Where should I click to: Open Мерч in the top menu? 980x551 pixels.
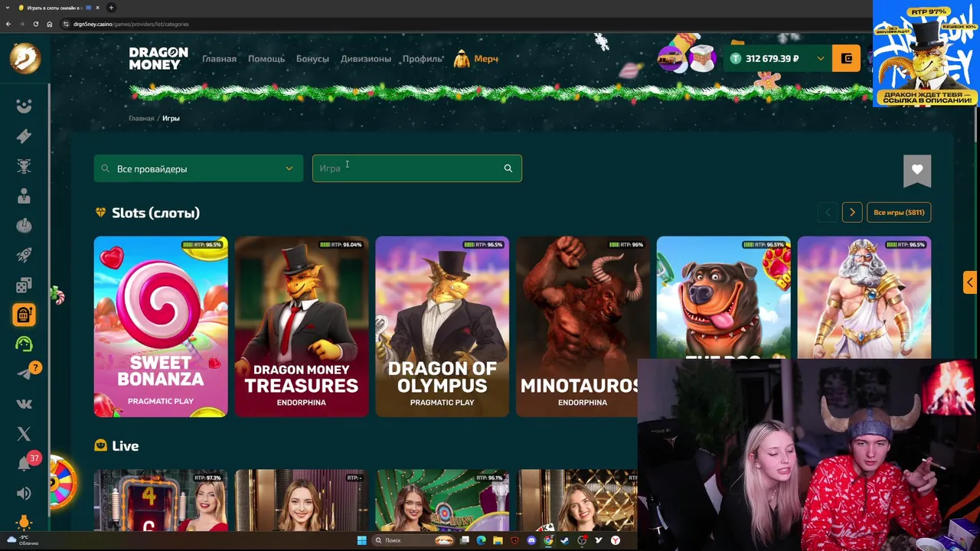(476, 59)
